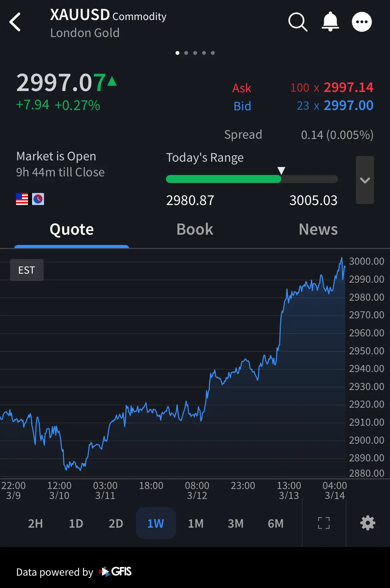The image size is (390, 588).
Task: Switch to the Quote tab
Action: click(72, 229)
